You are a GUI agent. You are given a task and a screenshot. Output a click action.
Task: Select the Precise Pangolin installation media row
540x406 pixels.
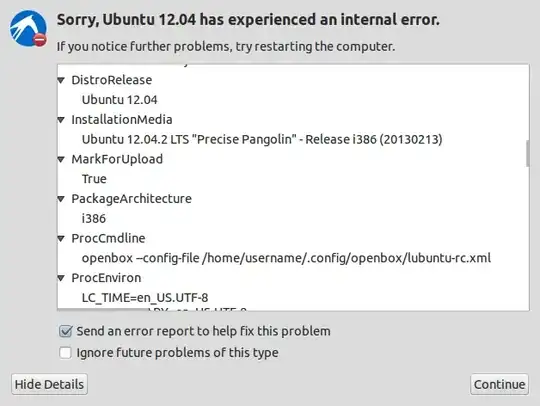coord(293,139)
